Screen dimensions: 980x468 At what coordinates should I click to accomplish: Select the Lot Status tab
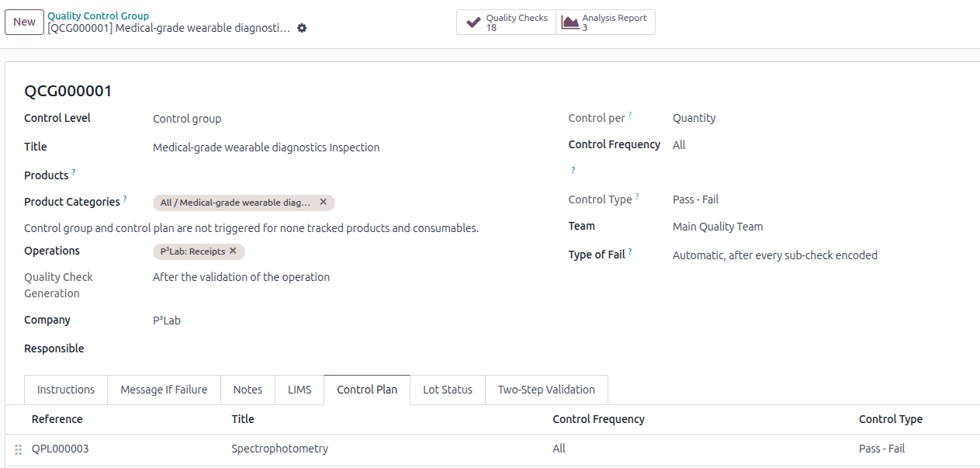[x=447, y=390]
